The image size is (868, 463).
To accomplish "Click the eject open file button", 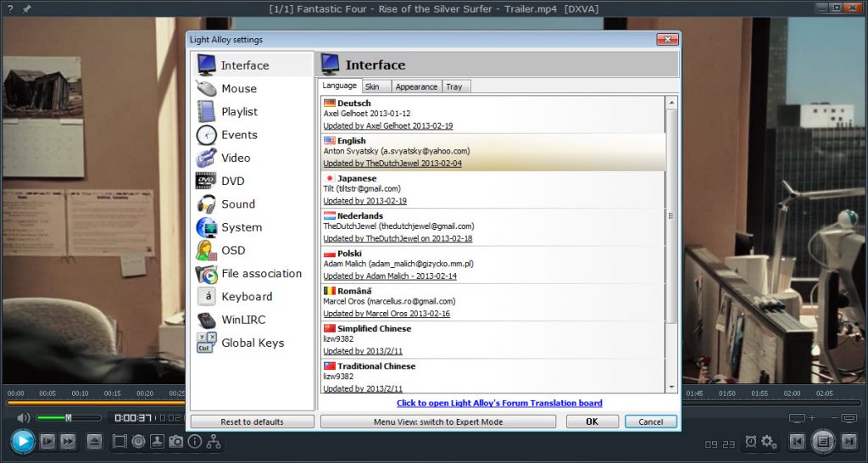I will pos(95,442).
